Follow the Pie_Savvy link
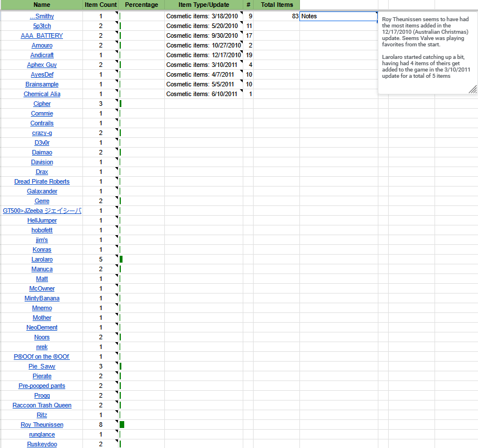 click(42, 367)
